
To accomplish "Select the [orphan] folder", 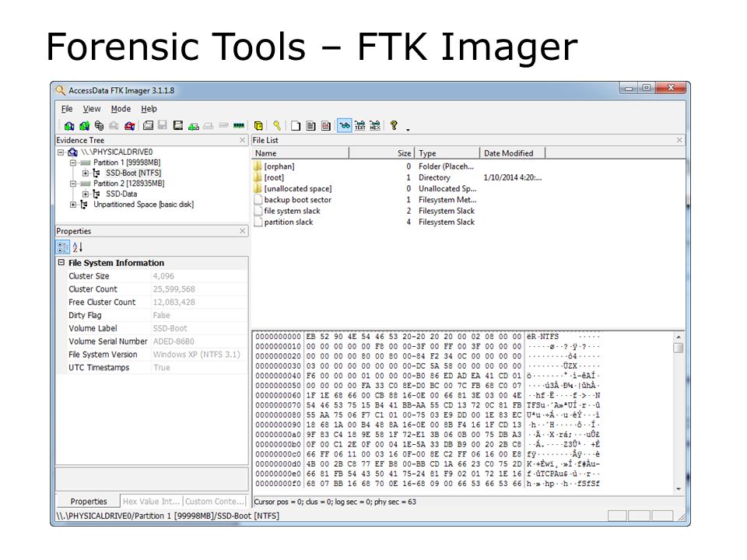I will click(279, 166).
